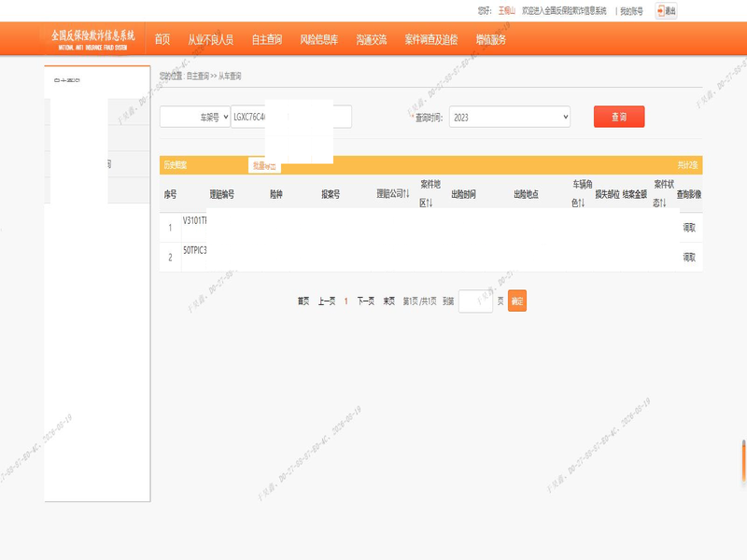Open 风险信息库 menu
747x560 pixels.
coord(318,39)
